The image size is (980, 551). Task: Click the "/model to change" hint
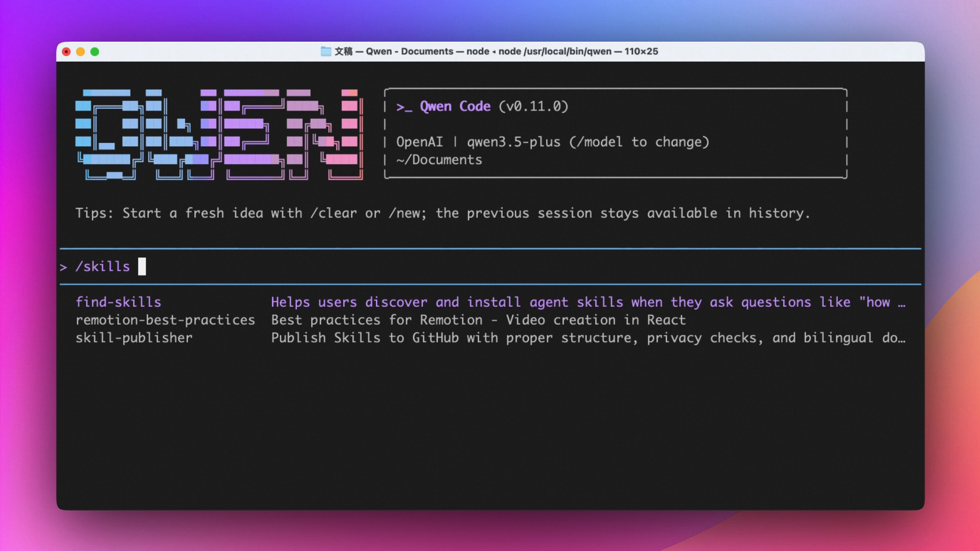639,142
